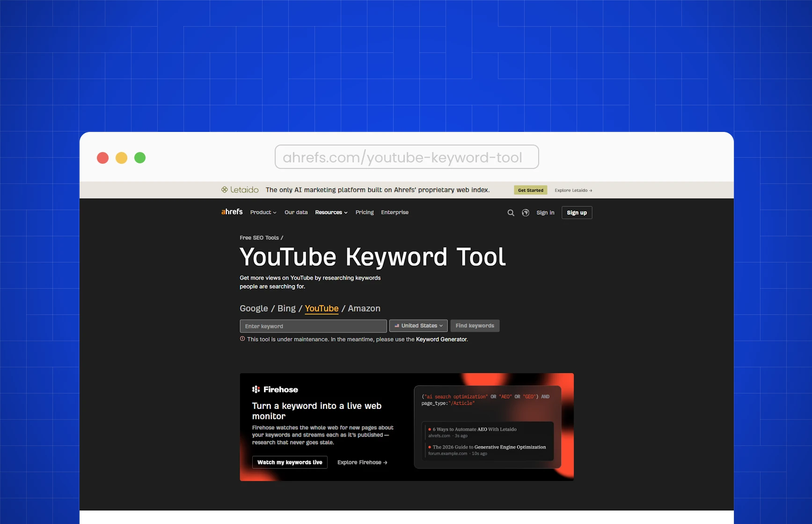Switch to the Amazon keyword tab

[x=364, y=308]
